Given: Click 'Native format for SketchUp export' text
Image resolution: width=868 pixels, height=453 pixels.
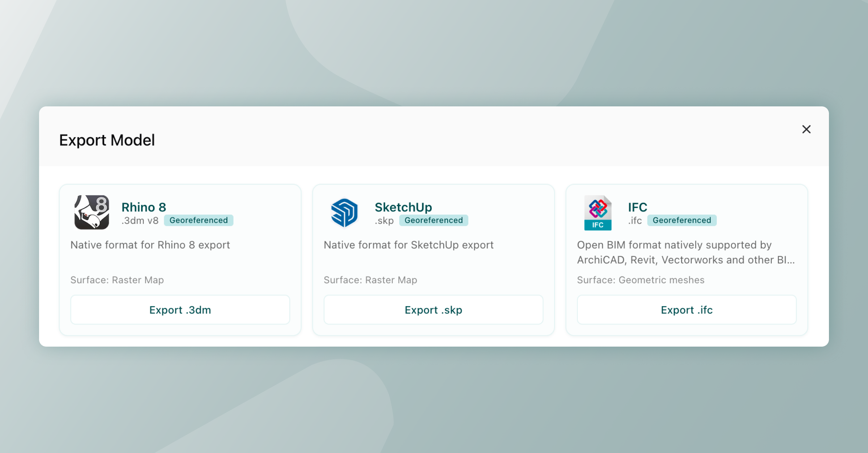Looking at the screenshot, I should (x=409, y=245).
